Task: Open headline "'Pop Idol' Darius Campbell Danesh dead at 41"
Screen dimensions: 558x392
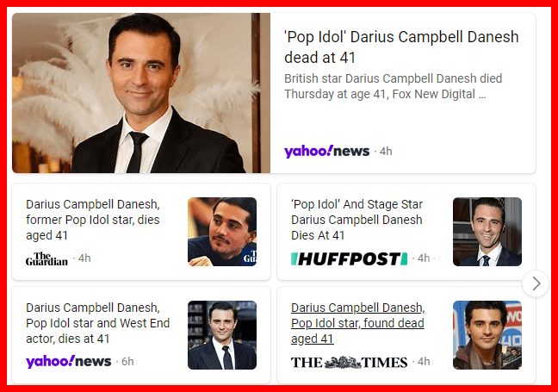Action: tap(401, 47)
